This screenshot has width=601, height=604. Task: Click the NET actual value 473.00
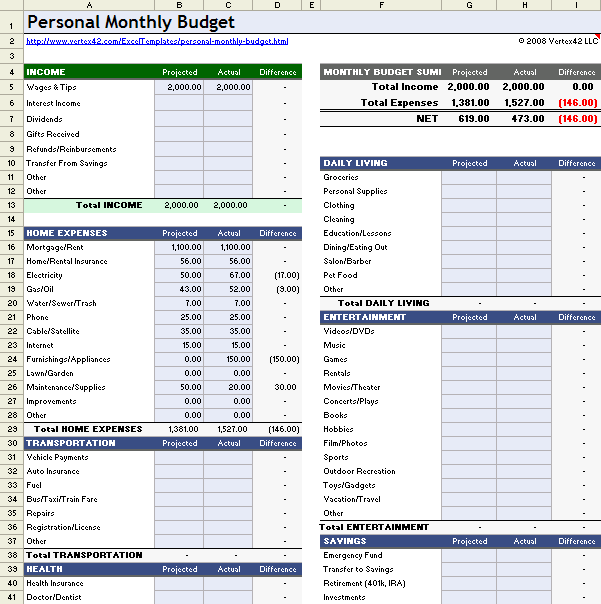pos(524,118)
